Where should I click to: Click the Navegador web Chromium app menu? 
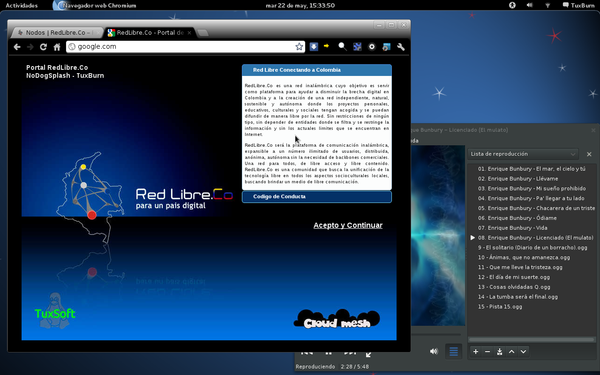coord(94,5)
